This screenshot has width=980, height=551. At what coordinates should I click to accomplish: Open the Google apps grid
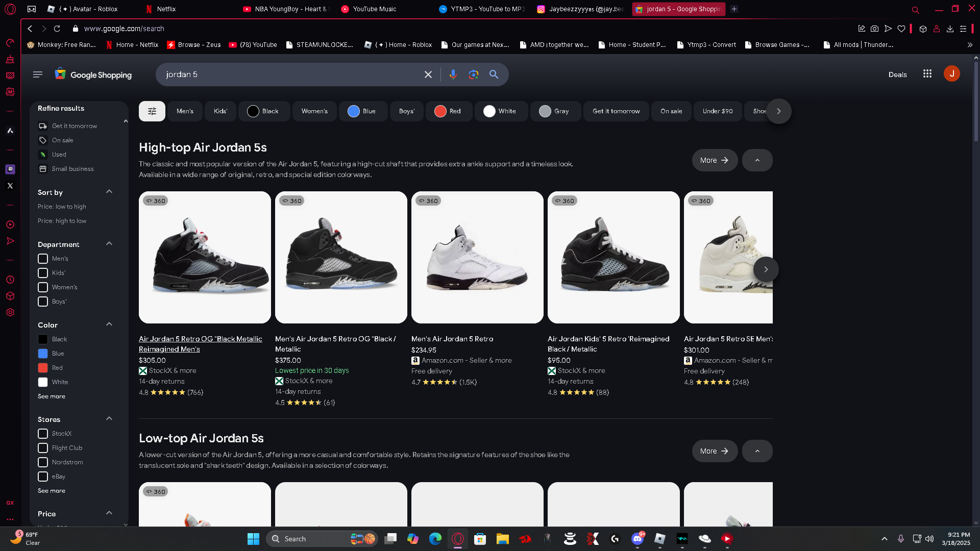pyautogui.click(x=927, y=74)
